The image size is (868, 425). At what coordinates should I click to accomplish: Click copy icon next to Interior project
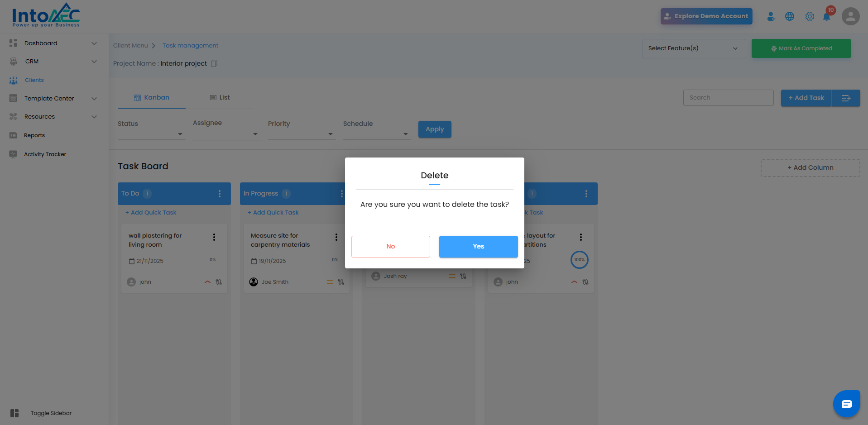coord(214,63)
